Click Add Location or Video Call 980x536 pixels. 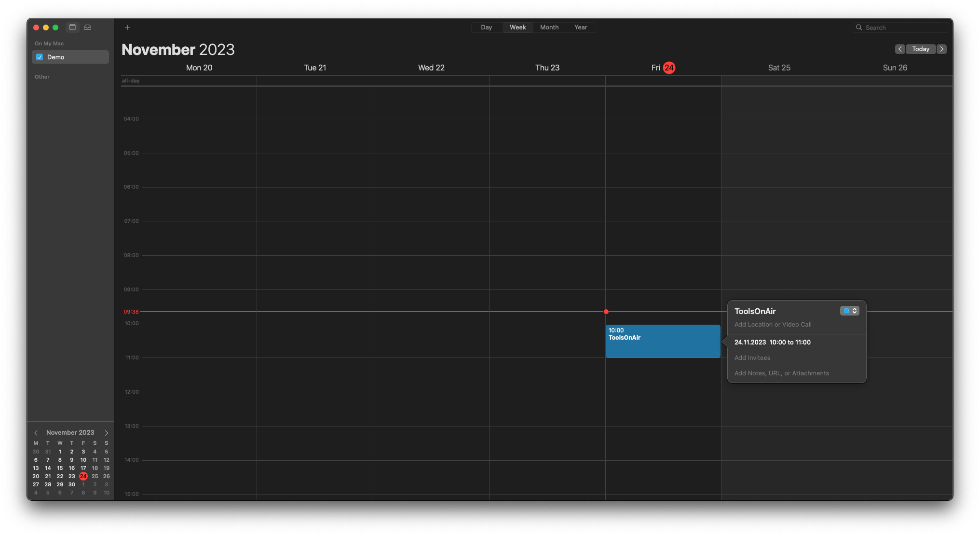pos(773,324)
